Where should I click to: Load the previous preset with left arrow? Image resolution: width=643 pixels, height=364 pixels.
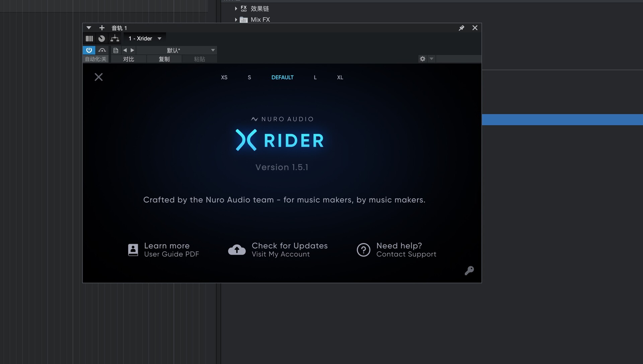tap(125, 50)
